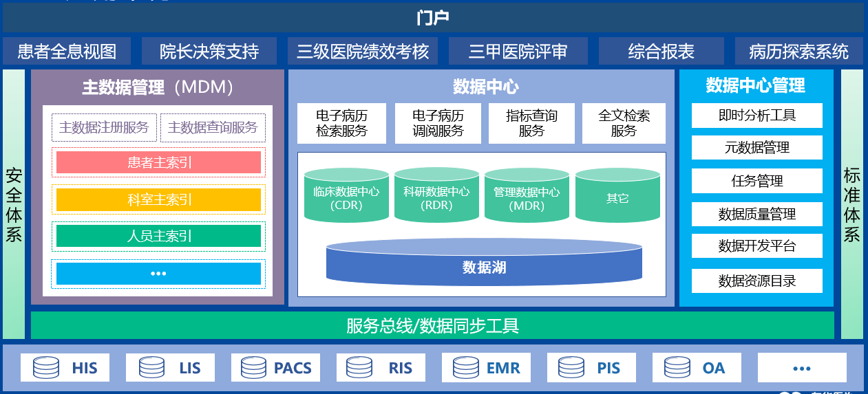The height and width of the screenshot is (394, 868).
Task: Click the RIS database icon
Action: (x=359, y=368)
